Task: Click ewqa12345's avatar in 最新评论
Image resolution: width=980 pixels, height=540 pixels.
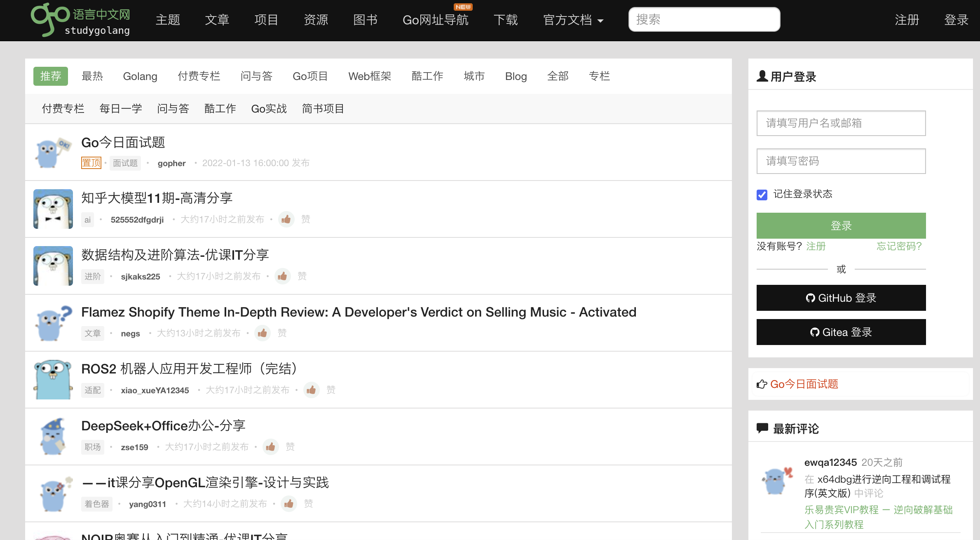Action: click(x=777, y=481)
